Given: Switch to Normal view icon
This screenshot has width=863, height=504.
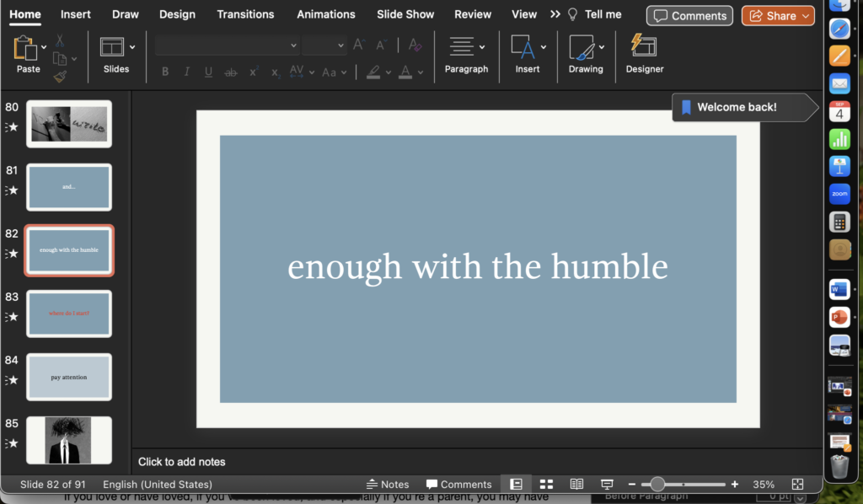Looking at the screenshot, I should point(516,484).
